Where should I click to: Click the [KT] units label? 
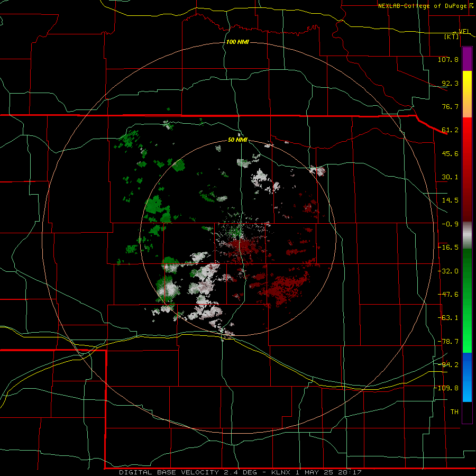(452, 36)
